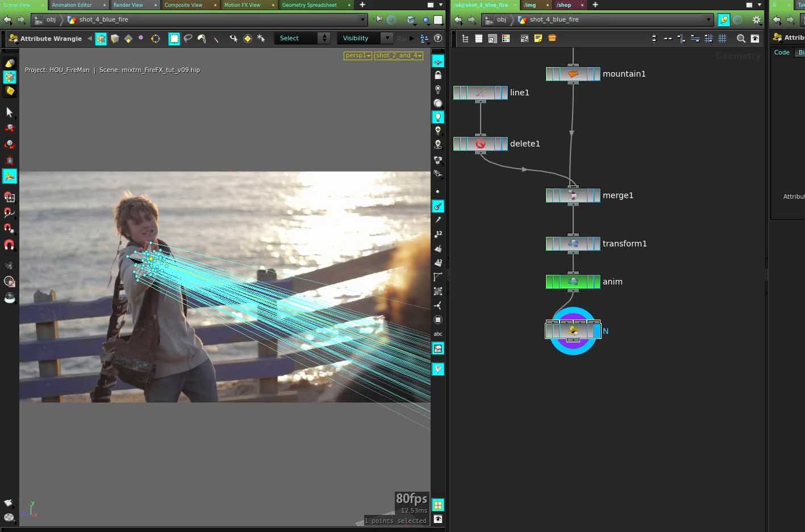The image size is (805, 532).
Task: Open the Code tab in the parameter pane
Action: tap(782, 52)
